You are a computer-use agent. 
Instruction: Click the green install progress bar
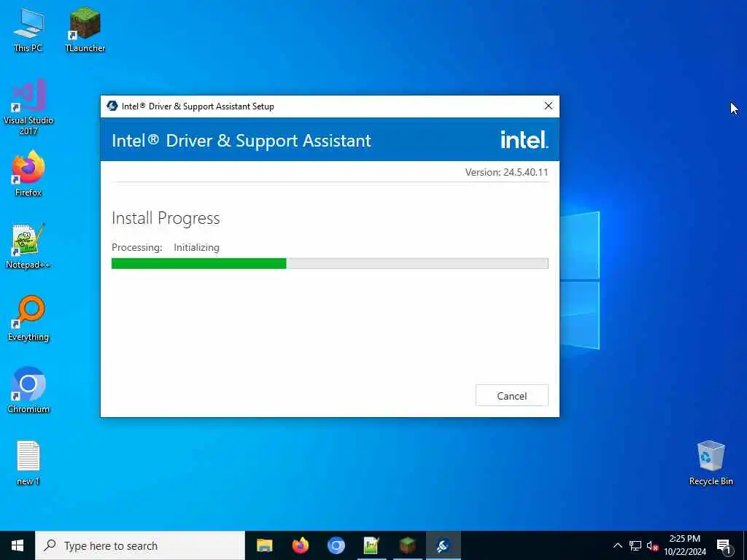pos(330,263)
